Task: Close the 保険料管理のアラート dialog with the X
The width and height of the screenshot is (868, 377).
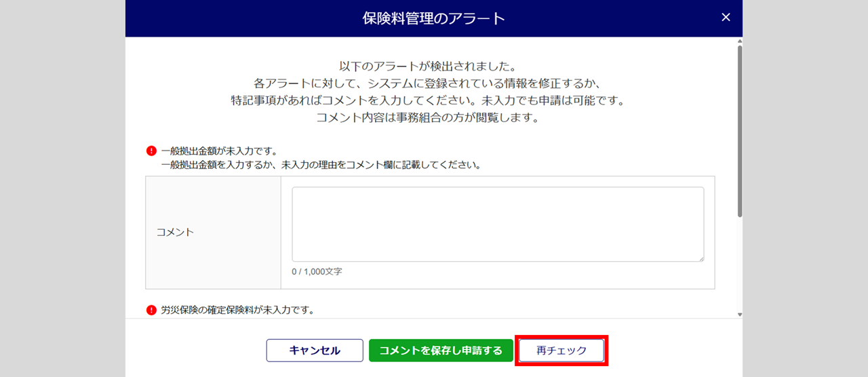Action: coord(726,18)
